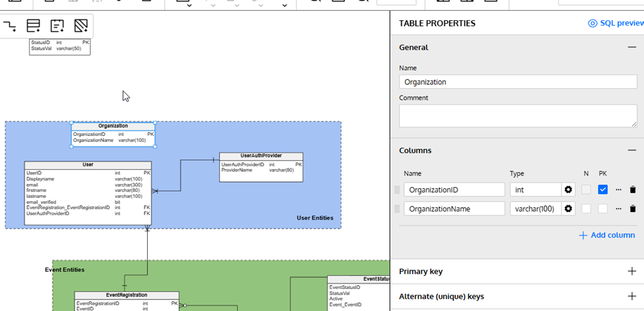Screen dimensions: 644x311
Task: Select the add reference/relationship tool
Action: [x=10, y=26]
